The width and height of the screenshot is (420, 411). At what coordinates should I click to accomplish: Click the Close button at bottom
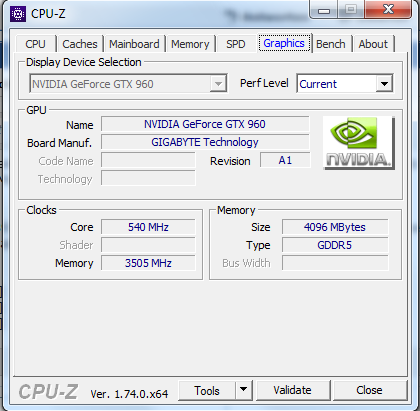(370, 390)
